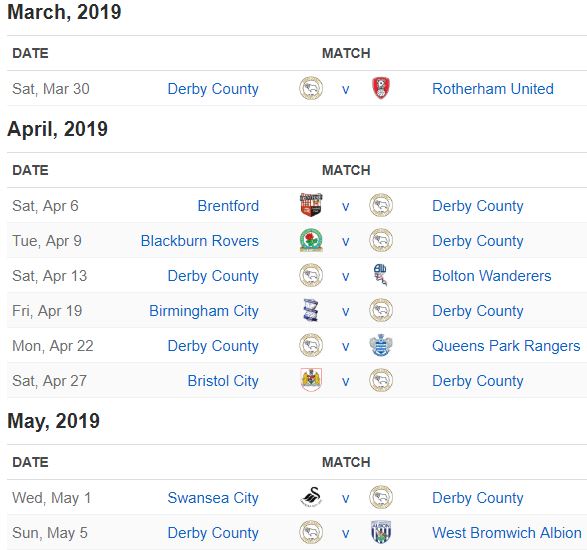Click the Bristol City club crest
The height and width of the screenshot is (550, 587).
click(x=311, y=380)
